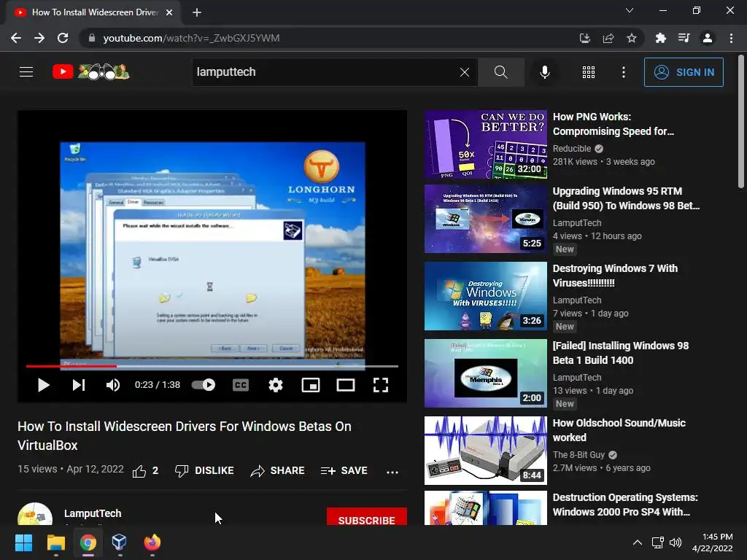SUBSCRIBE to LamputTech
Viewport: 747px width, 560px height.
pyautogui.click(x=366, y=517)
